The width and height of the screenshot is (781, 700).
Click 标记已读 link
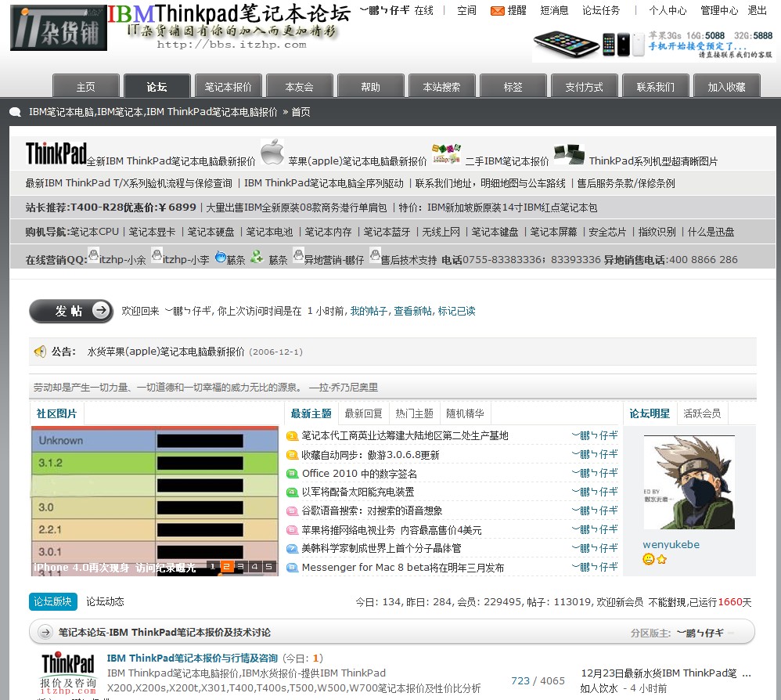click(x=457, y=311)
